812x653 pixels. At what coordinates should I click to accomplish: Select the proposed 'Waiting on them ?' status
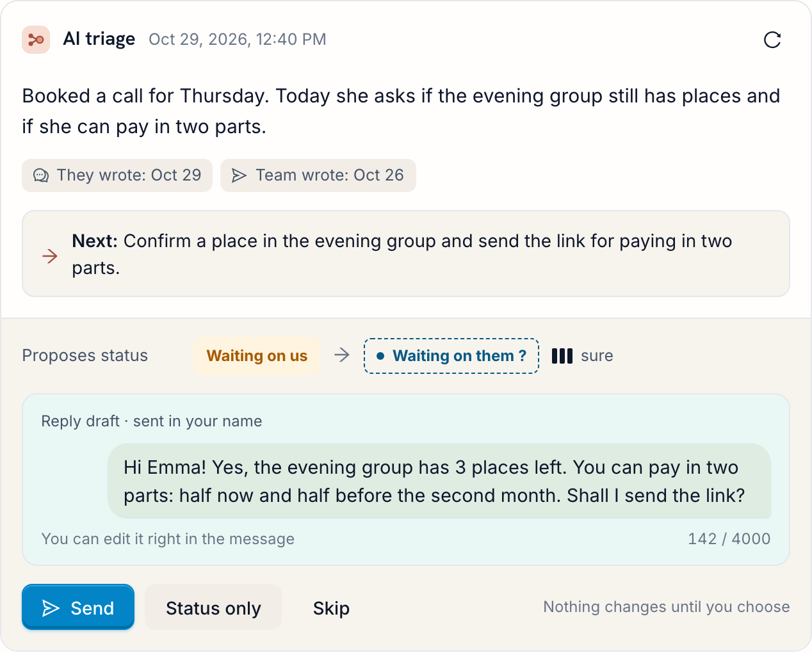click(451, 356)
